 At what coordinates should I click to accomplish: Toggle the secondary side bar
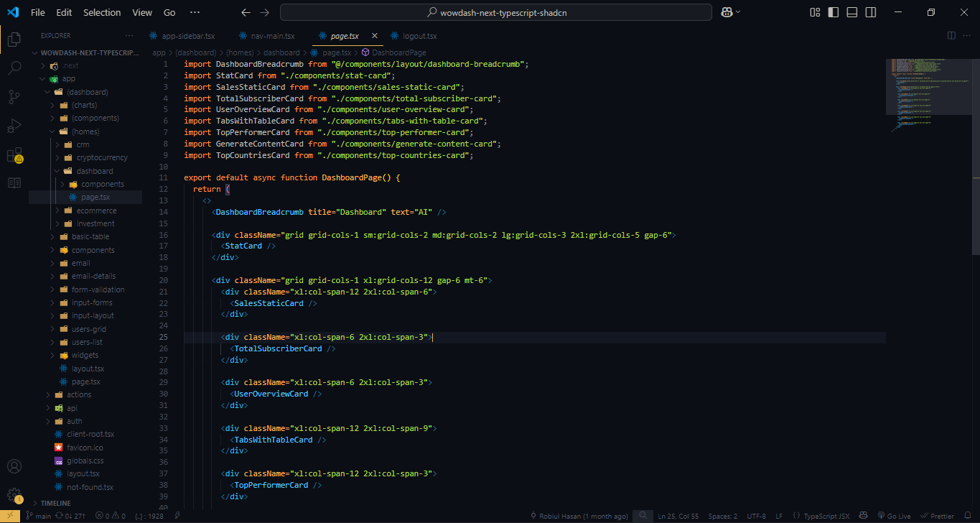pyautogui.click(x=870, y=12)
